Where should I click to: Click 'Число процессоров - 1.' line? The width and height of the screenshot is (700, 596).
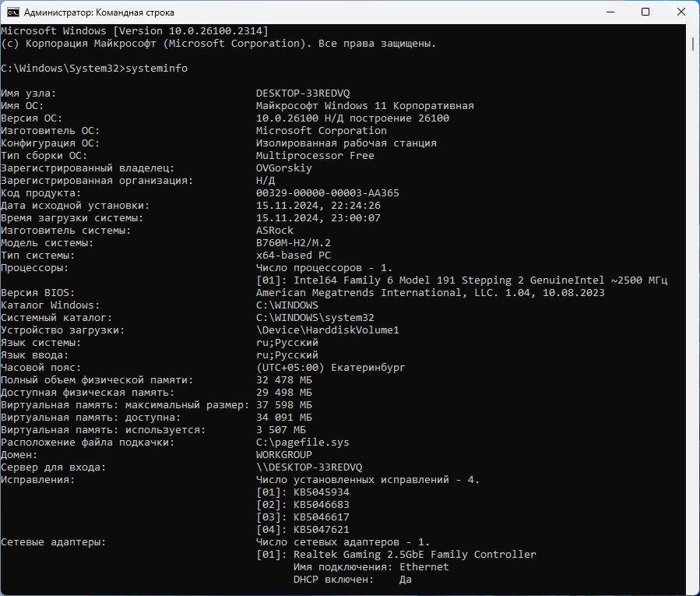point(324,268)
